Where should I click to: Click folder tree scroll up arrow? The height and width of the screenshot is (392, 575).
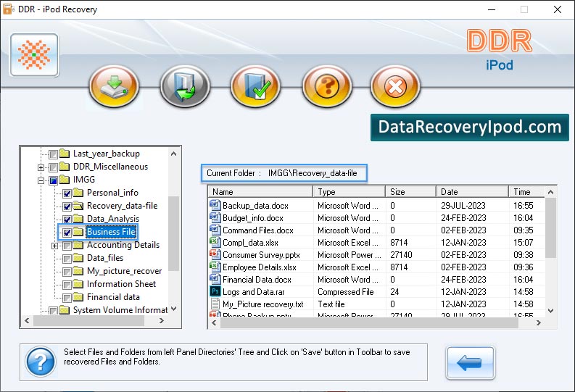click(174, 154)
